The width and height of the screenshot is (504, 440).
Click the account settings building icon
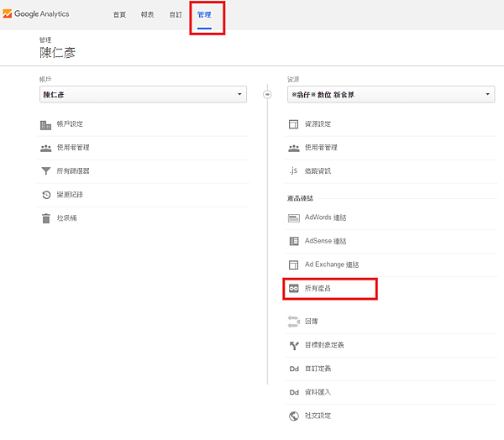pos(45,125)
